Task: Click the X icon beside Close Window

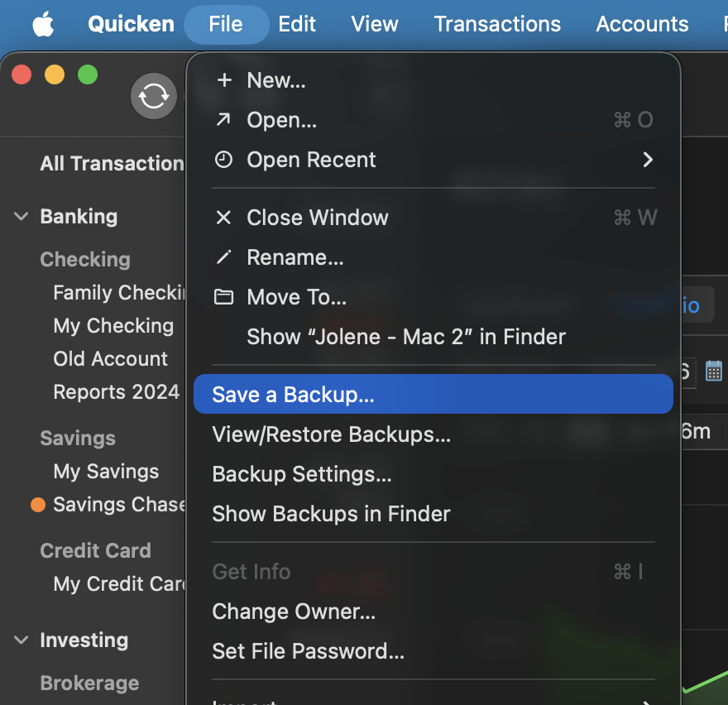Action: (223, 217)
